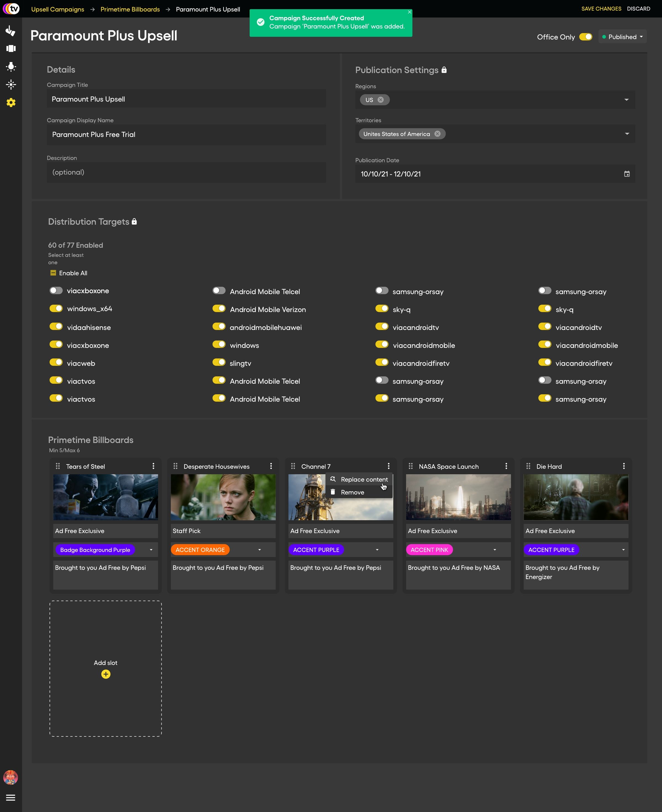Click SAVE CHANGES
The image size is (662, 812).
pos(601,8)
